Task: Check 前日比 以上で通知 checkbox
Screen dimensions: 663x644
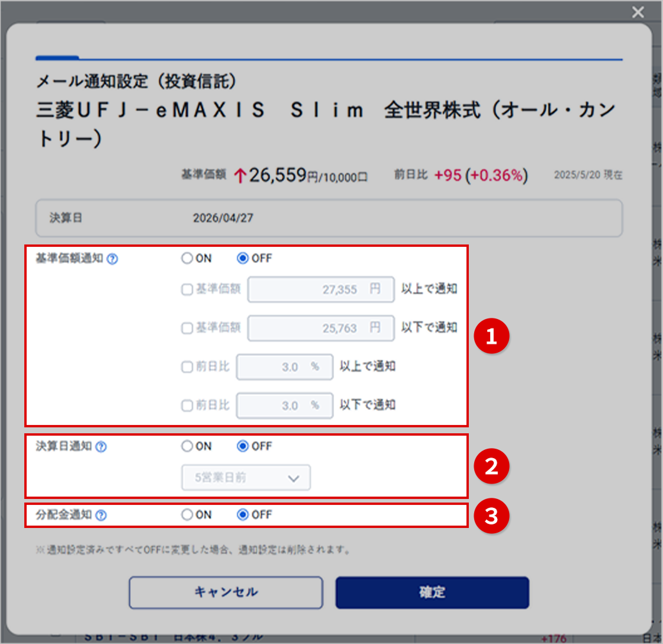Action: click(x=187, y=366)
